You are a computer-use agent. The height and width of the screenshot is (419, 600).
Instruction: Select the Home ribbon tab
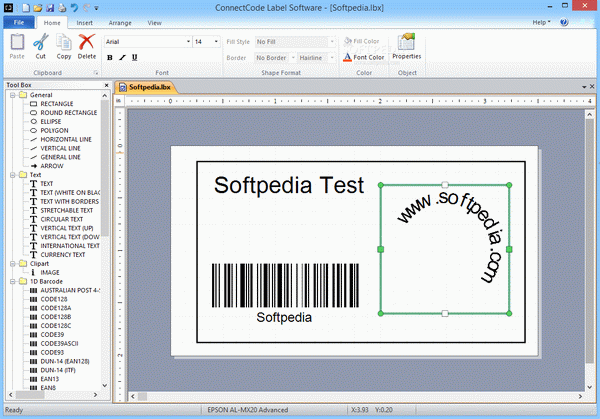tap(52, 23)
